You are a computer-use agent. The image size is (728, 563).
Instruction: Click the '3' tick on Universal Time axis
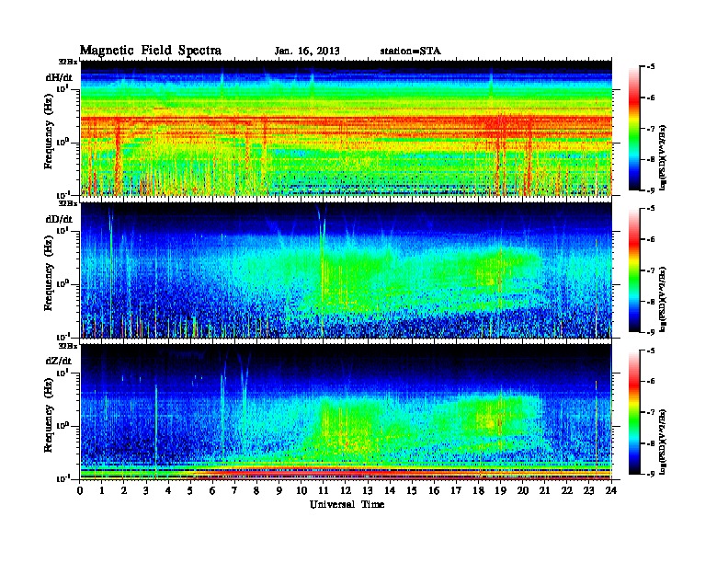[x=146, y=490]
